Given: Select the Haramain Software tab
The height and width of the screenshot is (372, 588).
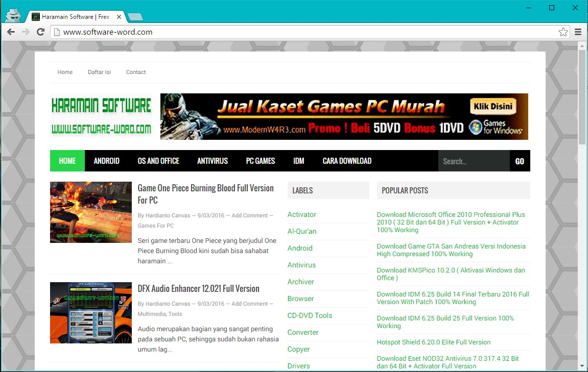Looking at the screenshot, I should 75,17.
